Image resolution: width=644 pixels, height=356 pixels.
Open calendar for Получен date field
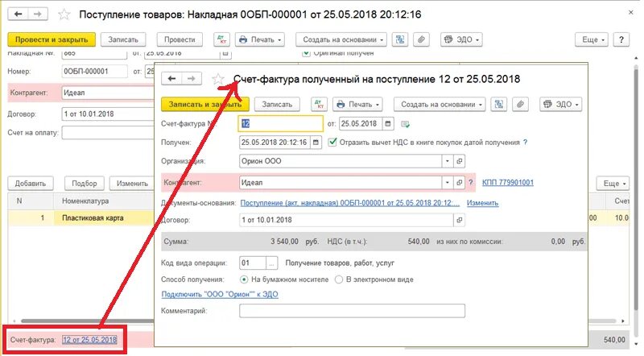pyautogui.click(x=316, y=143)
